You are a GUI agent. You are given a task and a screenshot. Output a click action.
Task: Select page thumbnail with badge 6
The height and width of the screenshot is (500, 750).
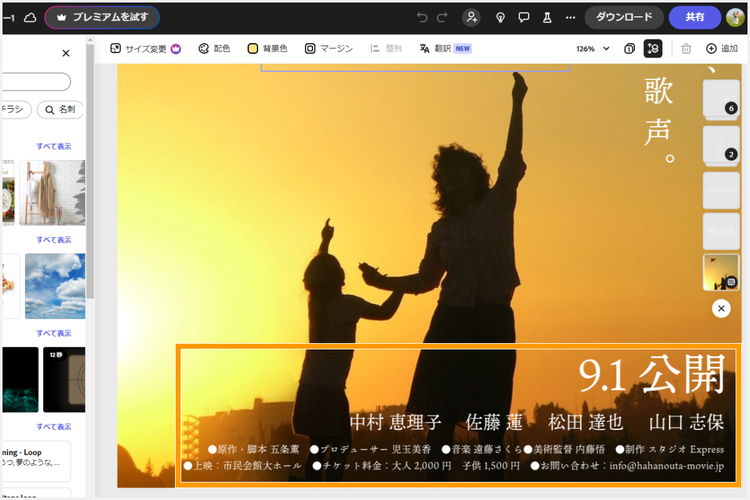[x=721, y=99]
